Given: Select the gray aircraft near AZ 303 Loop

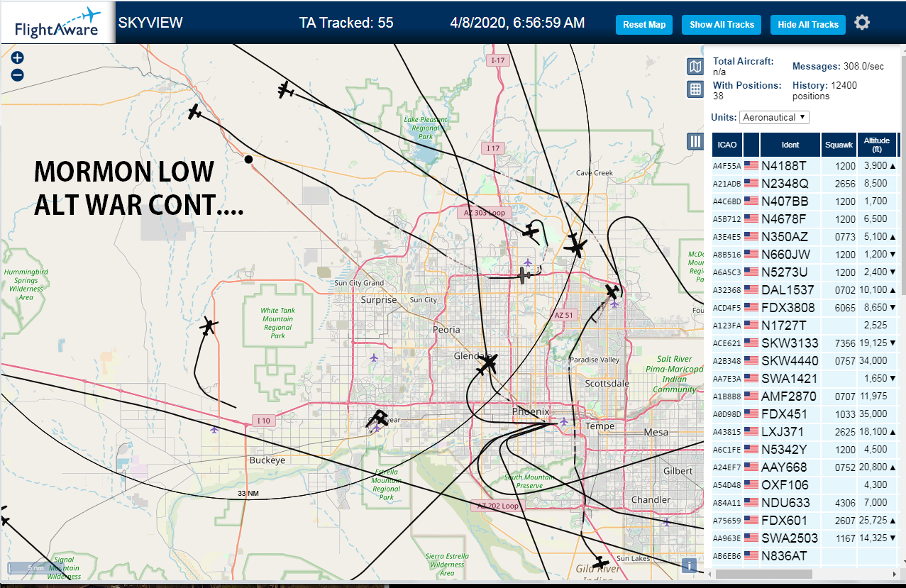Looking at the screenshot, I should [525, 274].
